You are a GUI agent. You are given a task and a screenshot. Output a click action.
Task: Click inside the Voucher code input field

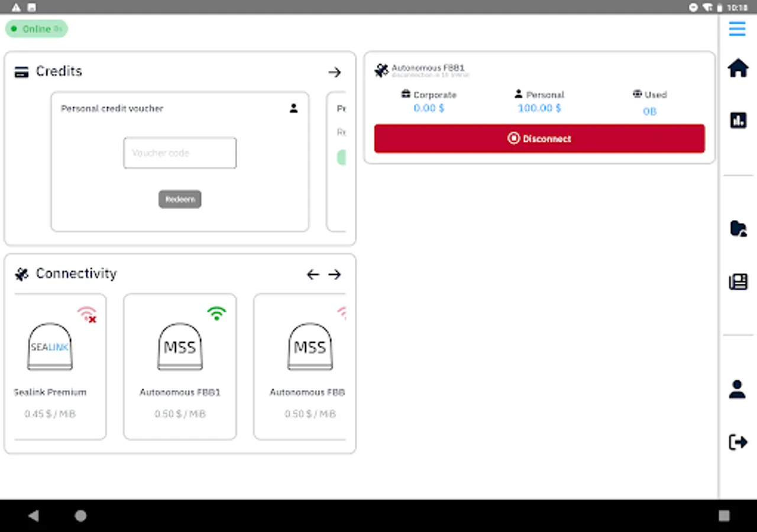pyautogui.click(x=180, y=153)
